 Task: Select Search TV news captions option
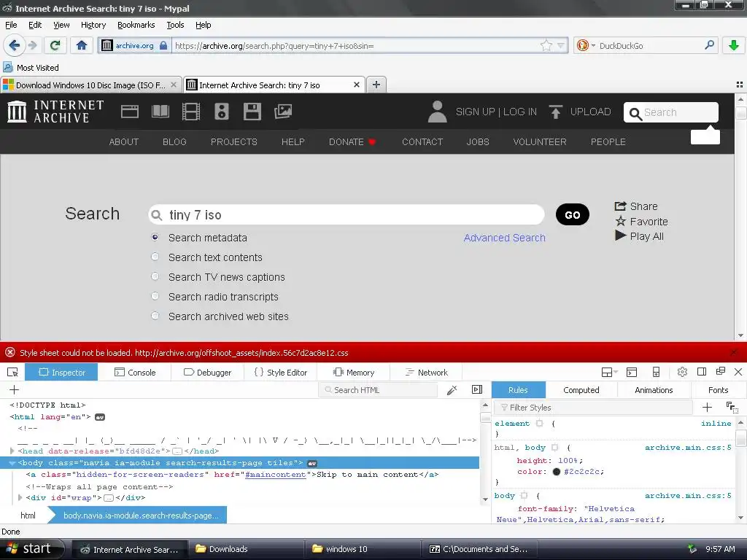155,276
